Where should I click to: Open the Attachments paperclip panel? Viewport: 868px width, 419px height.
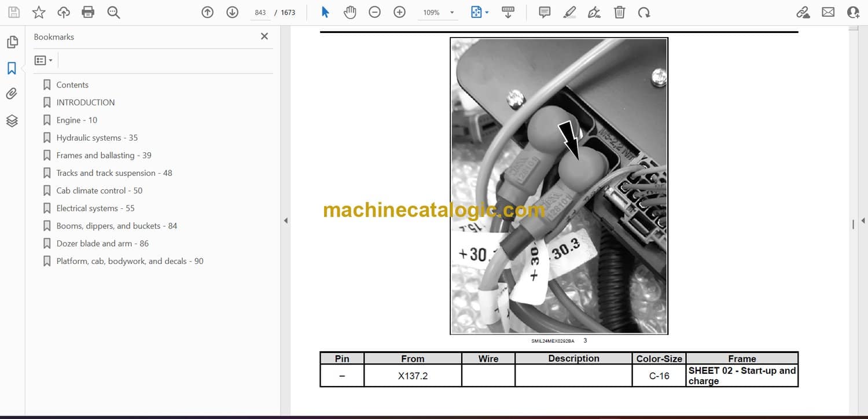[x=12, y=94]
